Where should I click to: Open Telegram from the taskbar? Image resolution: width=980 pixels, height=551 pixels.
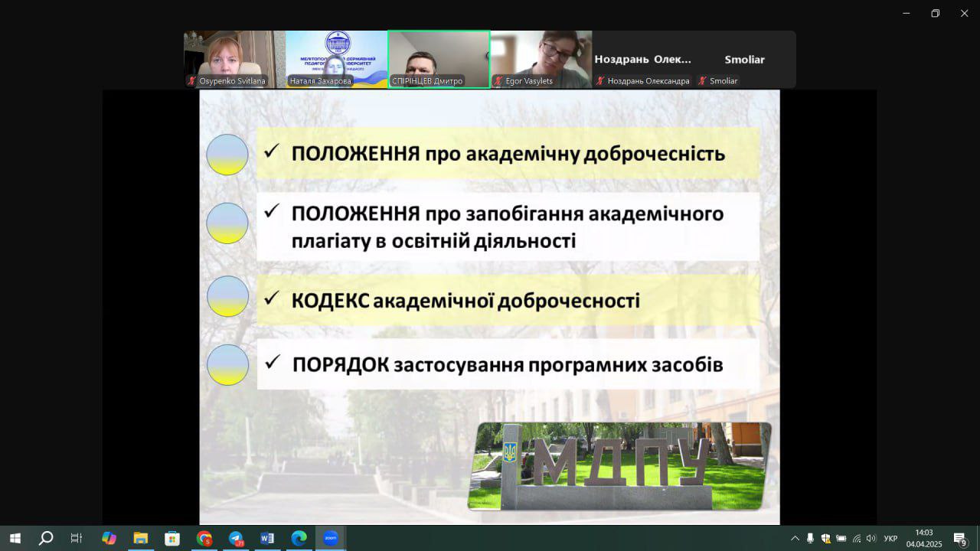236,538
